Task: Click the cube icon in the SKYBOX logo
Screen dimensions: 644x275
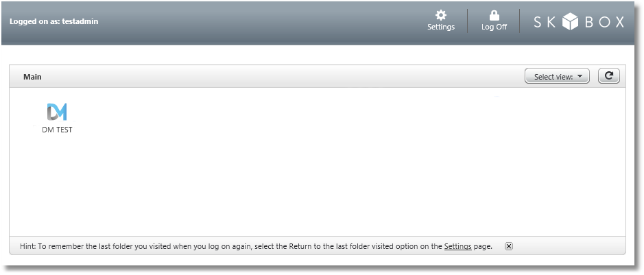Action: point(570,22)
